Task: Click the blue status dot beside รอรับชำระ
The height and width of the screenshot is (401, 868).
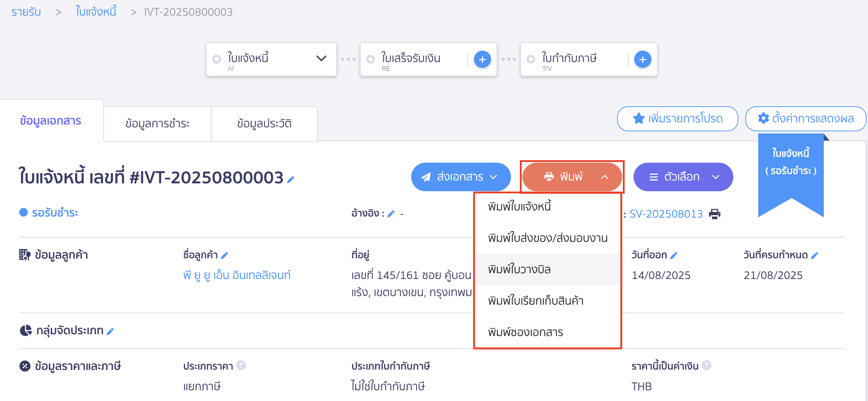Action: [x=24, y=213]
